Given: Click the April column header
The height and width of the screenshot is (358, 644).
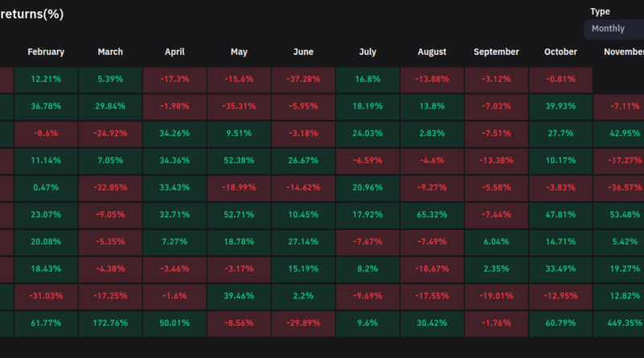Looking at the screenshot, I should coord(175,52).
